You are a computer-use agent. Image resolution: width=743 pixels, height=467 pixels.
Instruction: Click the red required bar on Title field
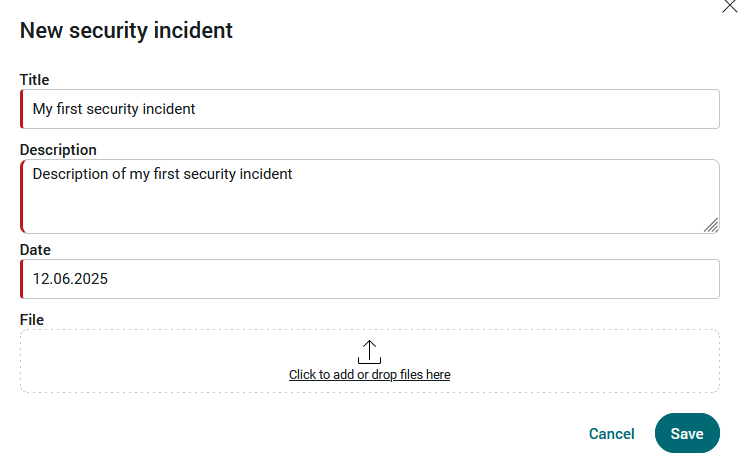22,109
